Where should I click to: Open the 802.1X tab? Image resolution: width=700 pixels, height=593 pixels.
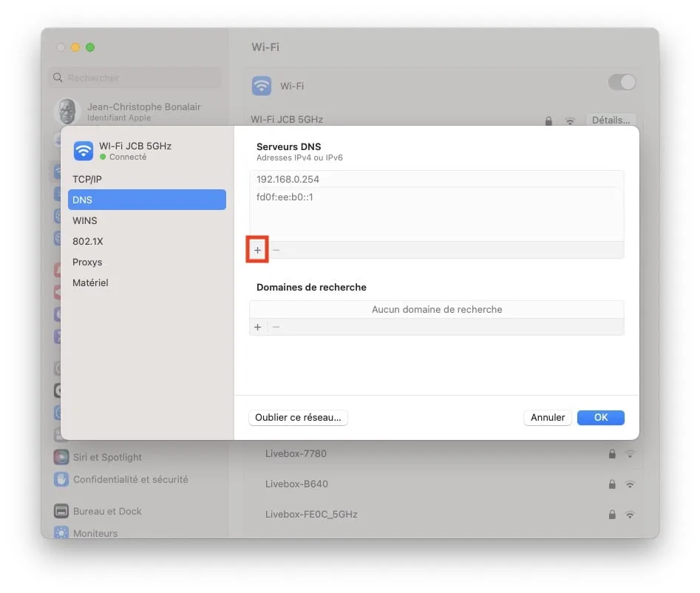[147, 241]
